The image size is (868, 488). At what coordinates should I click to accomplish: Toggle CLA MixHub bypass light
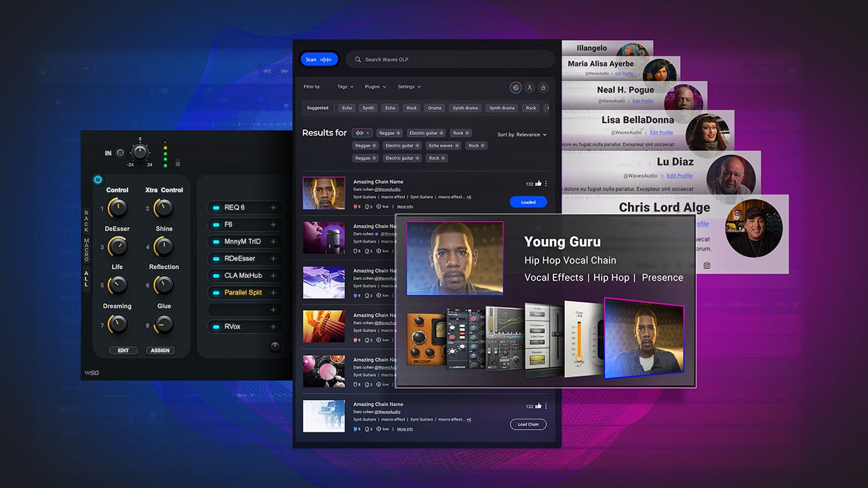pyautogui.click(x=216, y=275)
